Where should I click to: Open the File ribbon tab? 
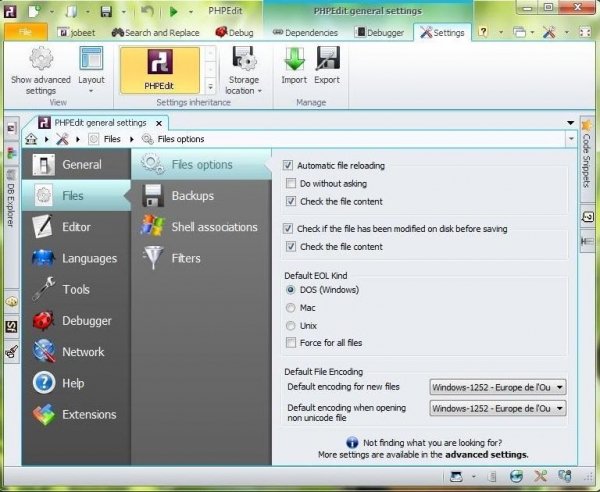tap(26, 32)
